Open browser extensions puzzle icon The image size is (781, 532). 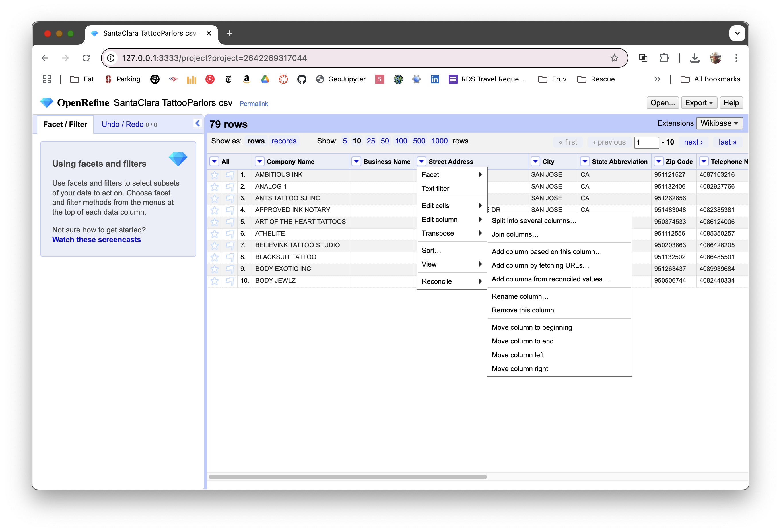tap(664, 58)
